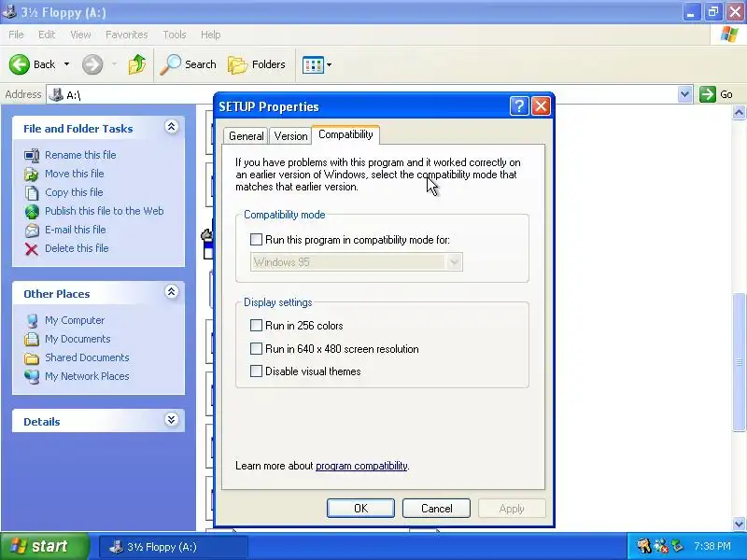Check Disable visual themes
The width and height of the screenshot is (747, 560).
(256, 371)
